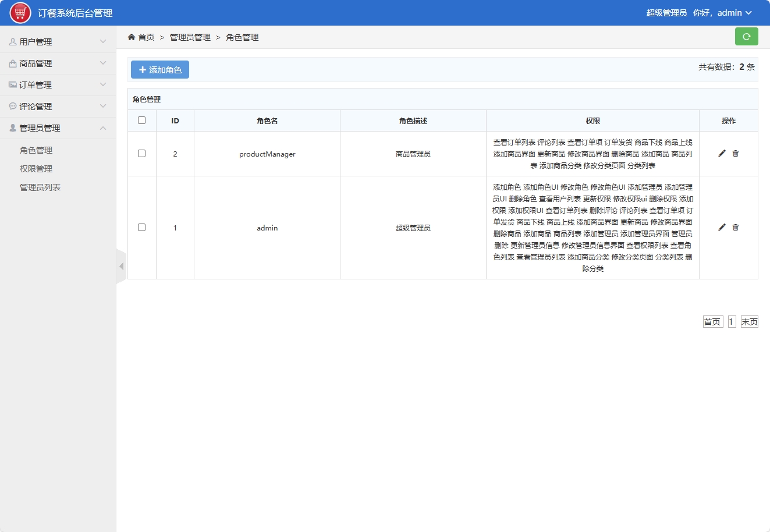The width and height of the screenshot is (770, 532).
Task: Check the select-all checkbox in the table header
Action: [141, 119]
